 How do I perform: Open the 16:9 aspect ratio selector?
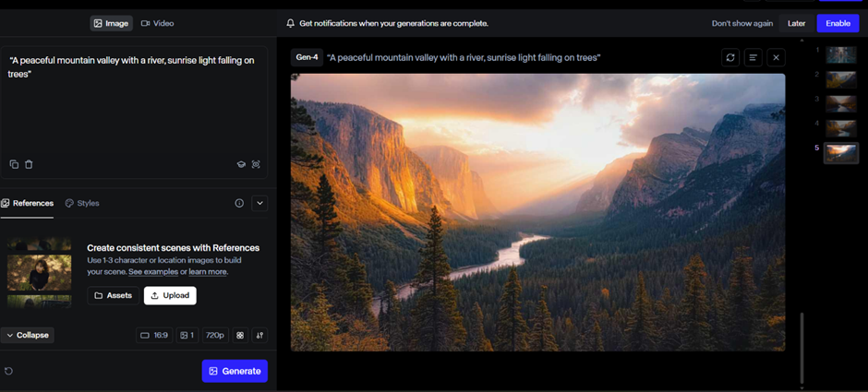point(154,335)
